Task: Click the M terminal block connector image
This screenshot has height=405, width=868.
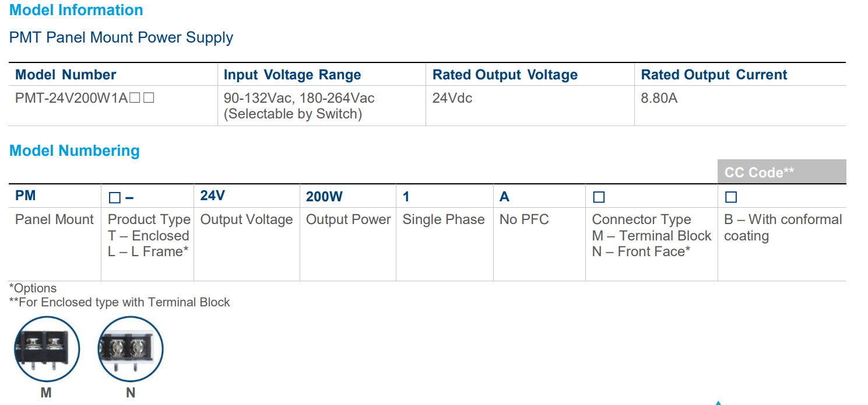Action: 47,348
